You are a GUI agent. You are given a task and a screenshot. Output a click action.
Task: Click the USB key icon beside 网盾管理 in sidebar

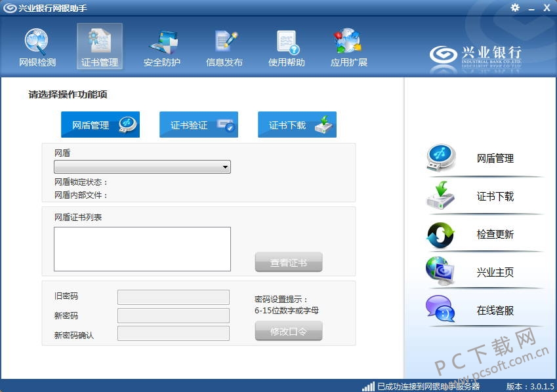tap(440, 157)
